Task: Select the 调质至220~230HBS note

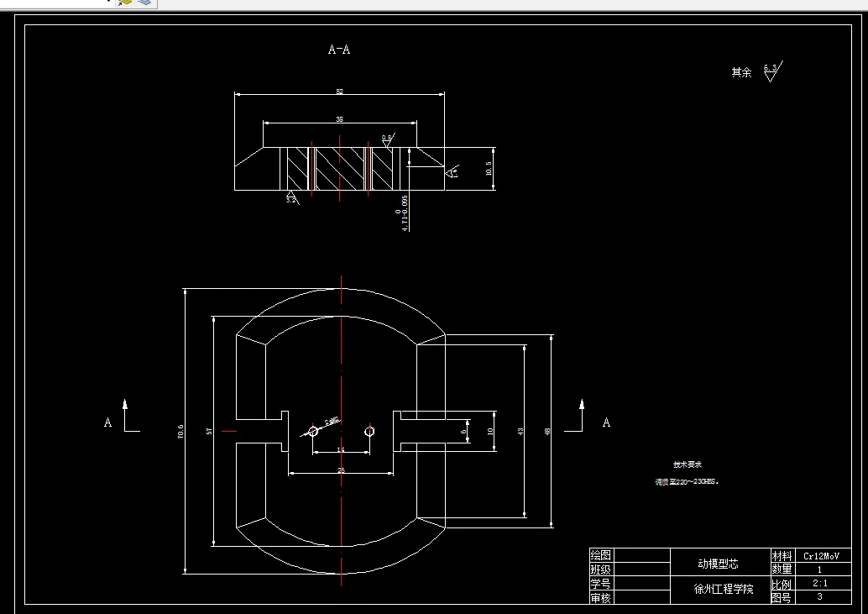Action: click(687, 481)
